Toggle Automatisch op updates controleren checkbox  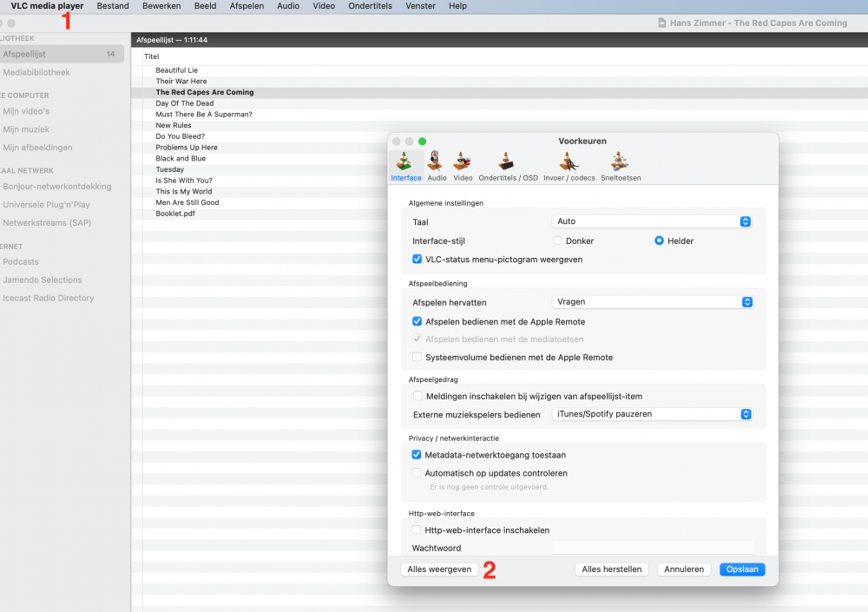418,473
